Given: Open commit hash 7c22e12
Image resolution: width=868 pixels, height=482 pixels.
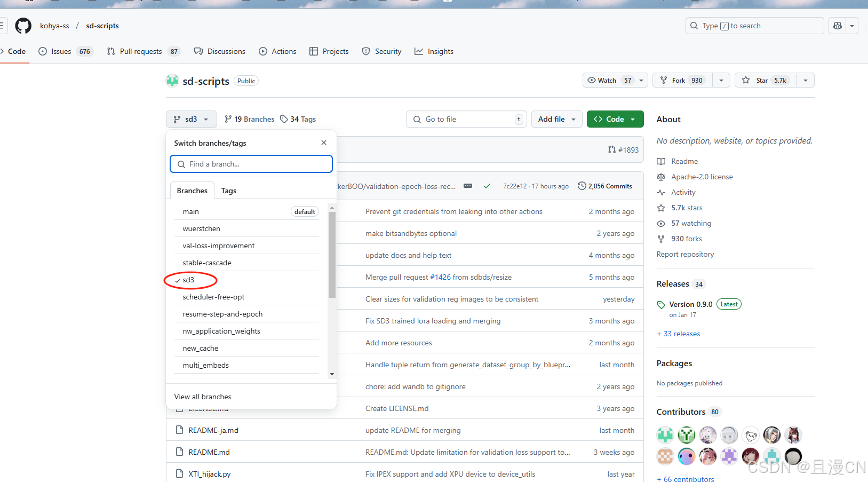Looking at the screenshot, I should pos(515,186).
